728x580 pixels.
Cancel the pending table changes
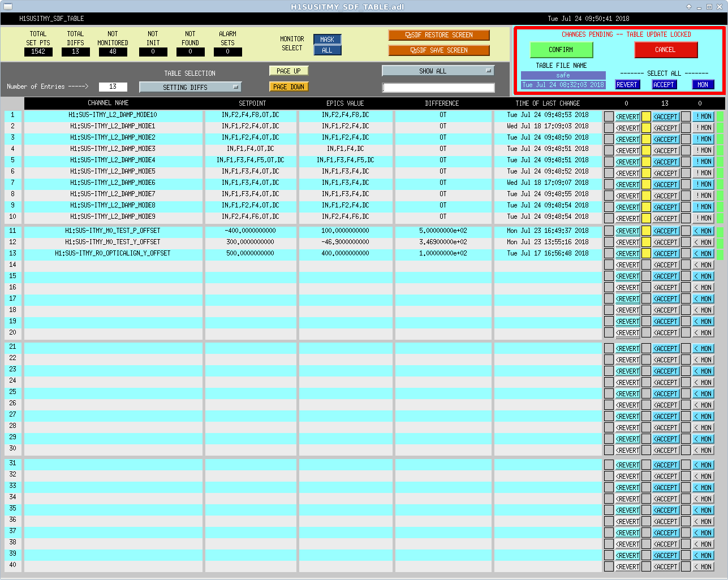[x=666, y=50]
